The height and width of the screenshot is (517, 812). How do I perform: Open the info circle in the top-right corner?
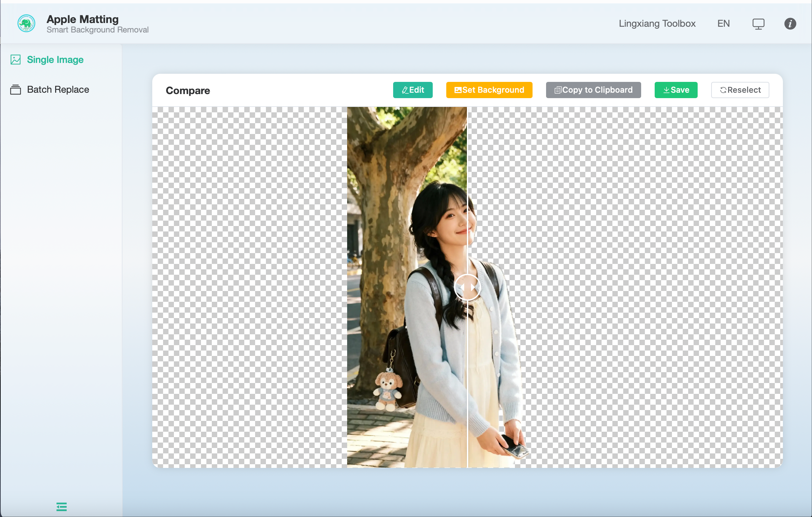790,23
